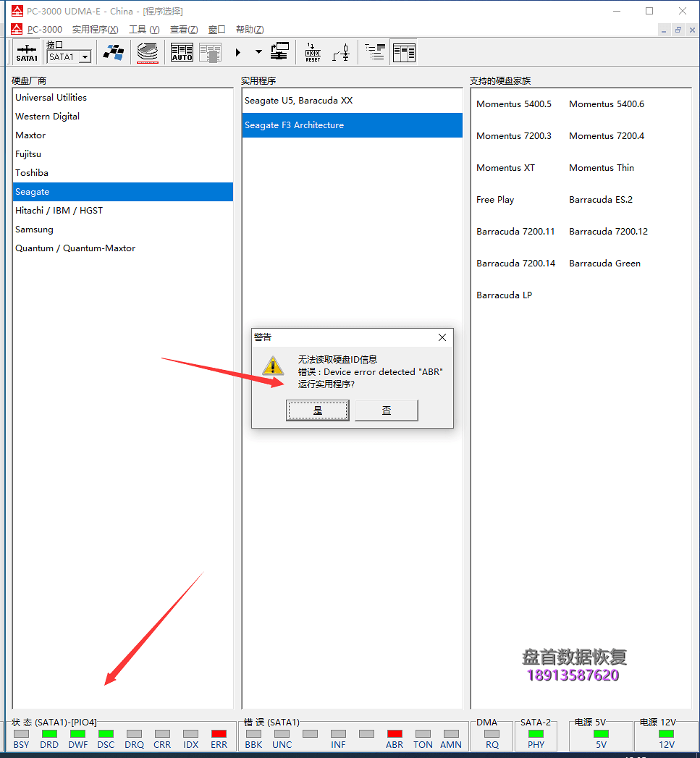
Task: Click the three-column view toolbar icon
Action: click(404, 52)
